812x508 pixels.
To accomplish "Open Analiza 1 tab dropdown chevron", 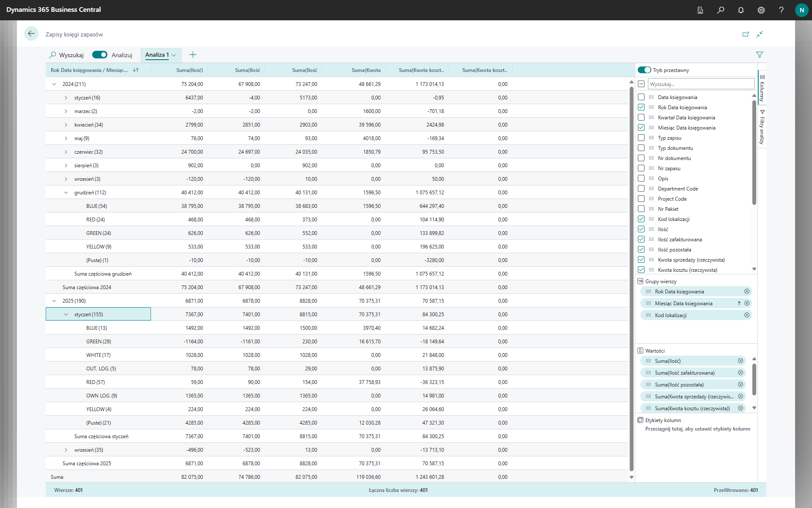I will (174, 55).
